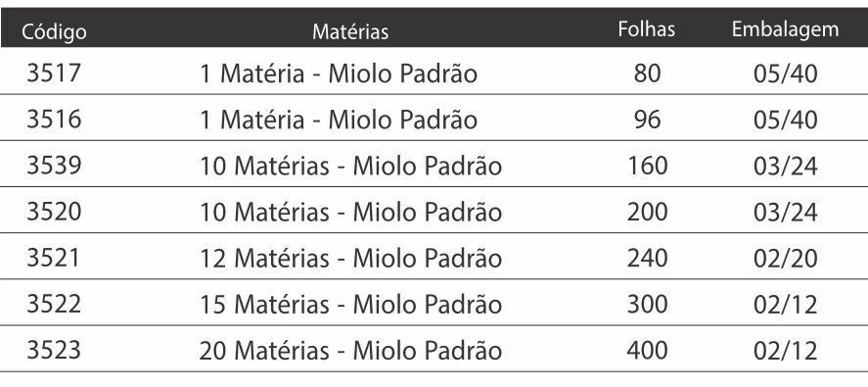
Task: Click the Embalagem column header
Action: pyautogui.click(x=785, y=30)
